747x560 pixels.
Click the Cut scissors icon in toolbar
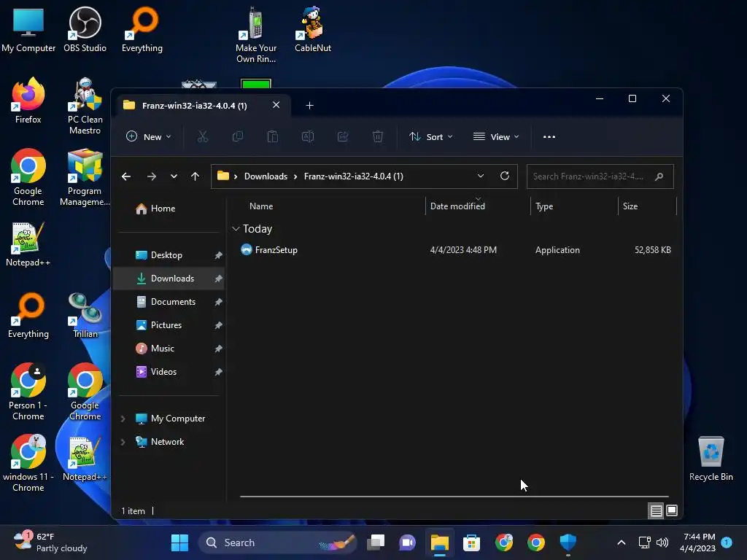pyautogui.click(x=203, y=136)
